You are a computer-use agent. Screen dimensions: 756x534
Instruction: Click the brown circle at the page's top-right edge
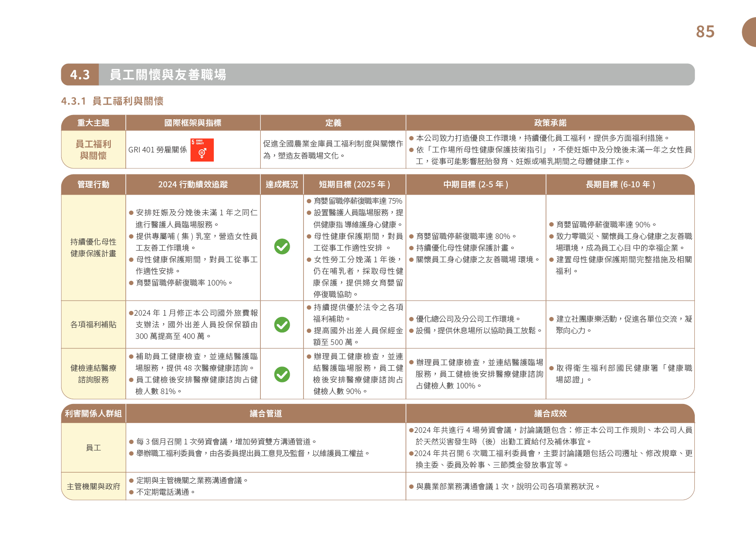tap(750, 32)
